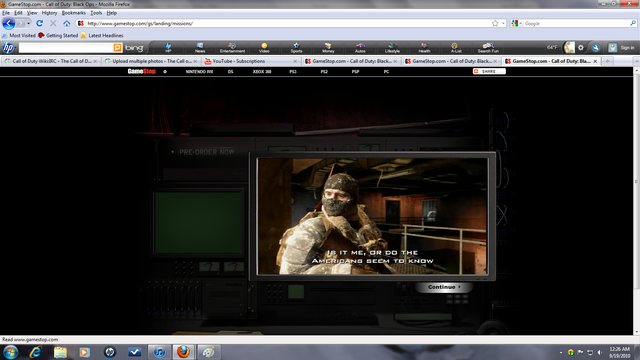
Task: Launch iTunes from the taskbar
Action: tap(159, 352)
